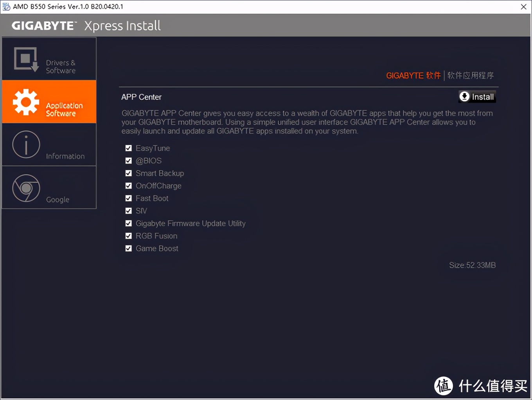Viewport: 532px width, 400px height.
Task: Click the 软件应用程序 header label
Action: pos(471,76)
